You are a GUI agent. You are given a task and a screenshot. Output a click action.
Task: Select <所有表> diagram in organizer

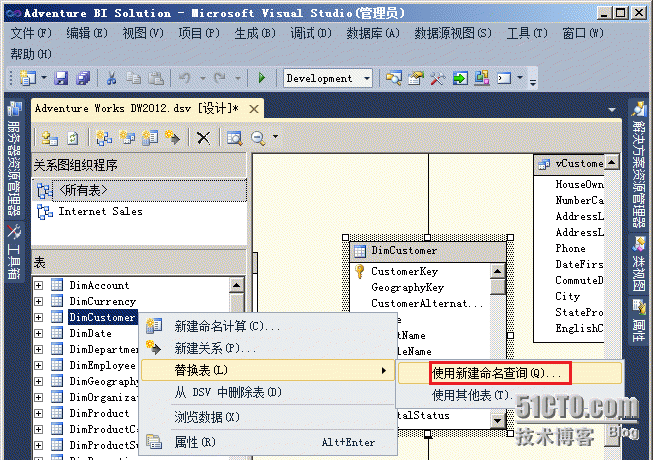[x=140, y=191]
